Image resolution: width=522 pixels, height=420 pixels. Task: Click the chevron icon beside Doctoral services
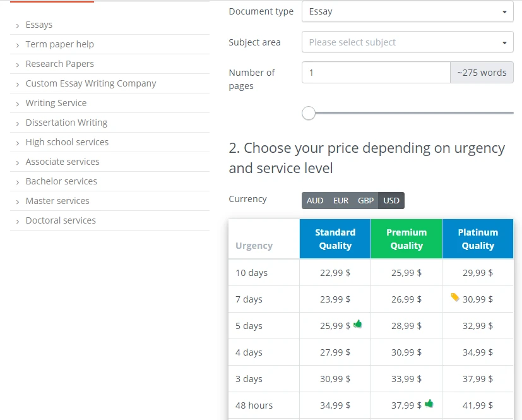pos(18,221)
